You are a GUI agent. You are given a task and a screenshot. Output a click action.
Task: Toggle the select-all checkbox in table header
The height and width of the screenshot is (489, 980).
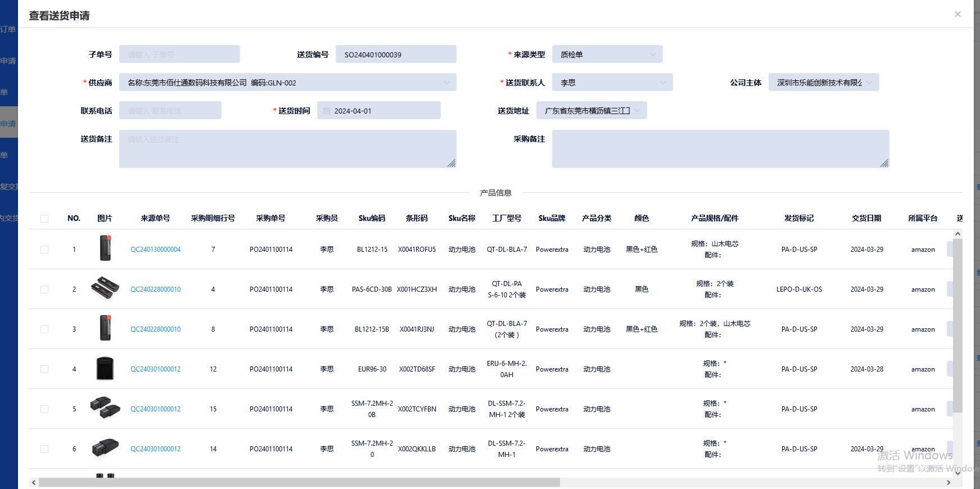[44, 219]
